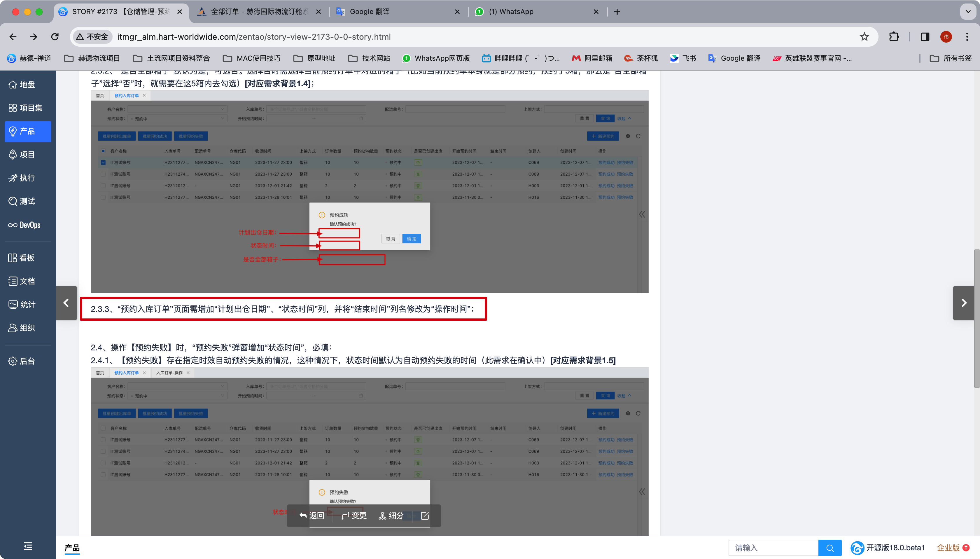Expand the tab search dropdown chevron

click(x=968, y=11)
